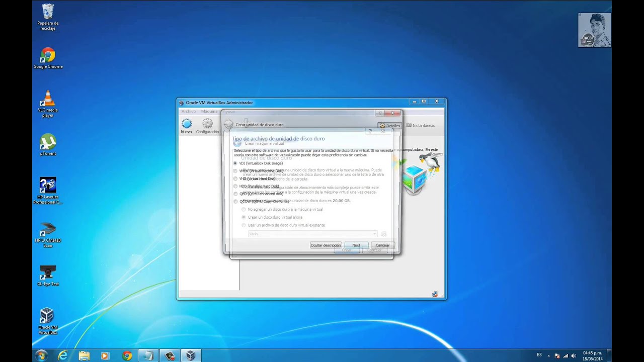Click the Action Center flag tray icon
This screenshot has width=644, height=362.
pos(557,355)
